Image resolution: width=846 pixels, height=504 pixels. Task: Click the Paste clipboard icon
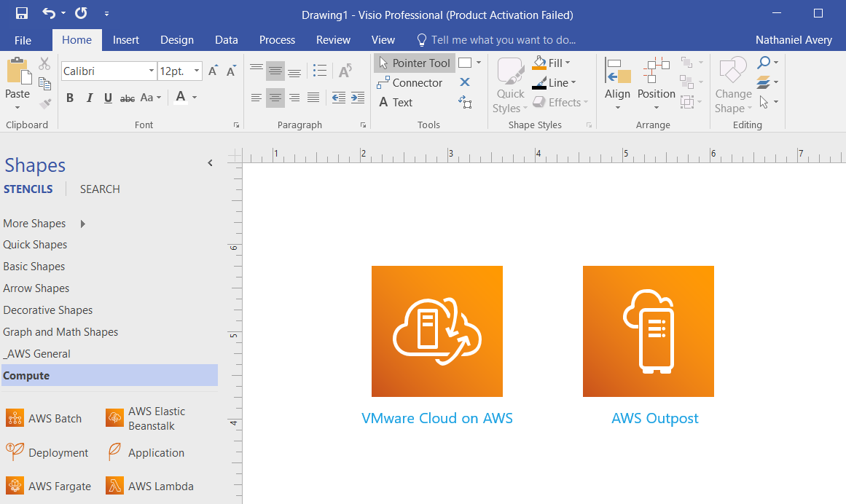[18, 71]
